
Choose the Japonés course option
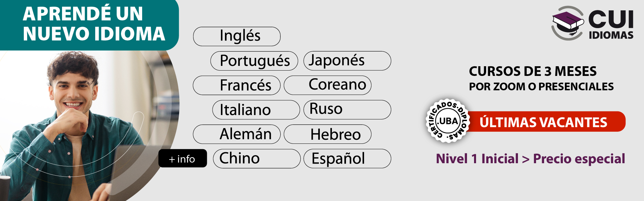point(347,61)
